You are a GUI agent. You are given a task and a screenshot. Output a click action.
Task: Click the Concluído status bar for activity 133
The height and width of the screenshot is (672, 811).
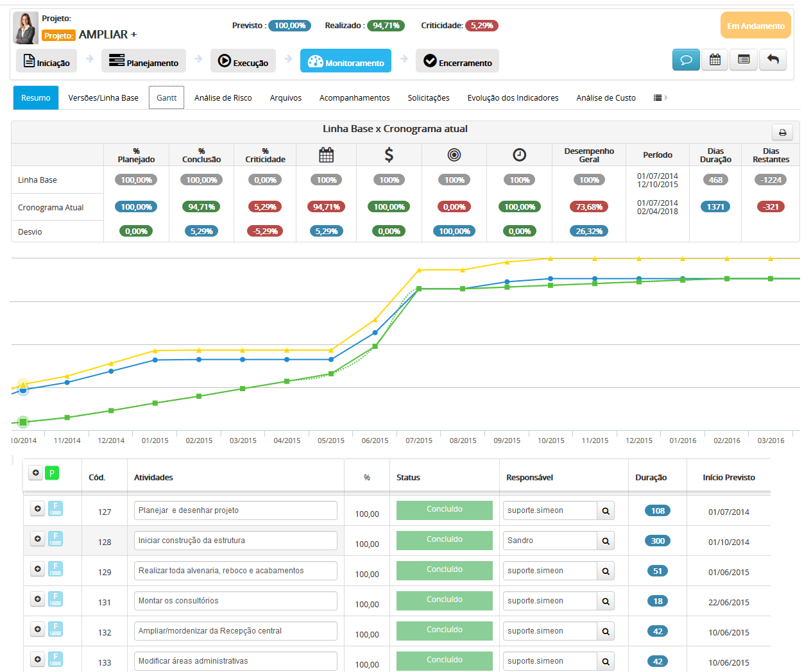(444, 660)
